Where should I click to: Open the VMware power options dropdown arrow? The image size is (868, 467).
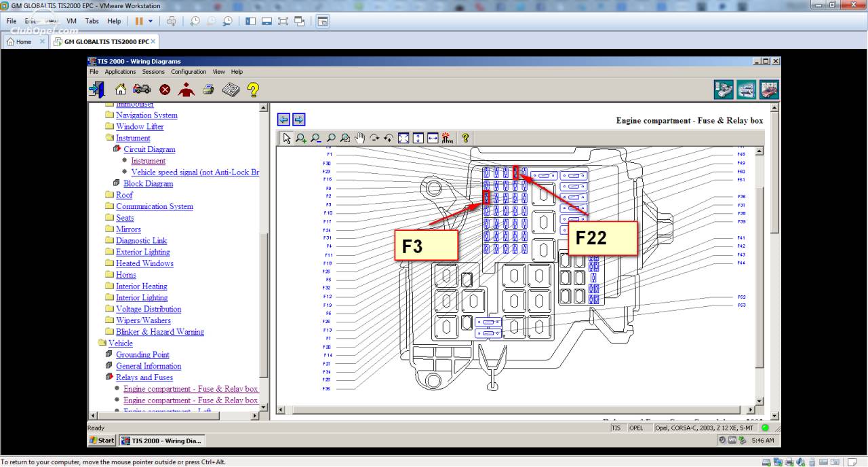click(151, 21)
